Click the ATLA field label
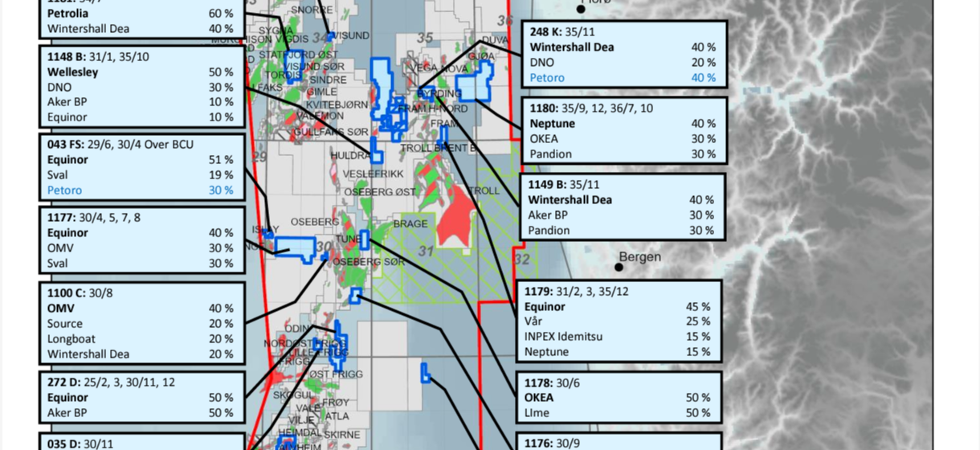This screenshot has height=450, width=980. pyautogui.click(x=338, y=416)
